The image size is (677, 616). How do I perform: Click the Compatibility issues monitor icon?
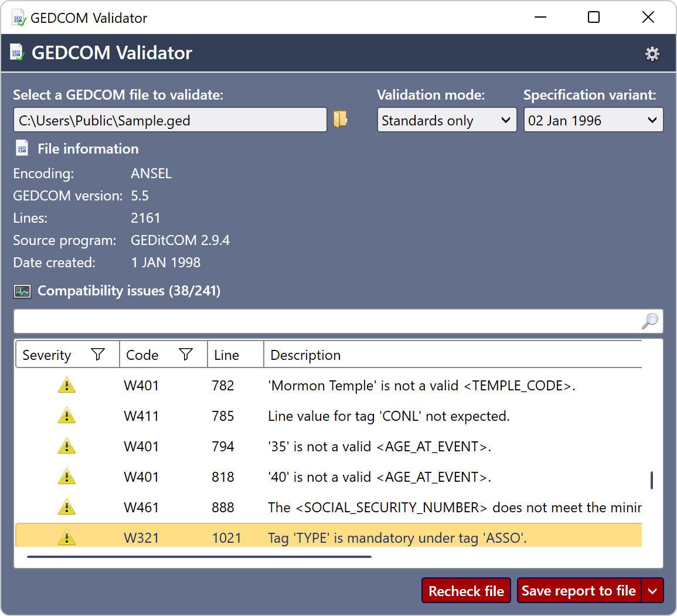click(x=22, y=291)
